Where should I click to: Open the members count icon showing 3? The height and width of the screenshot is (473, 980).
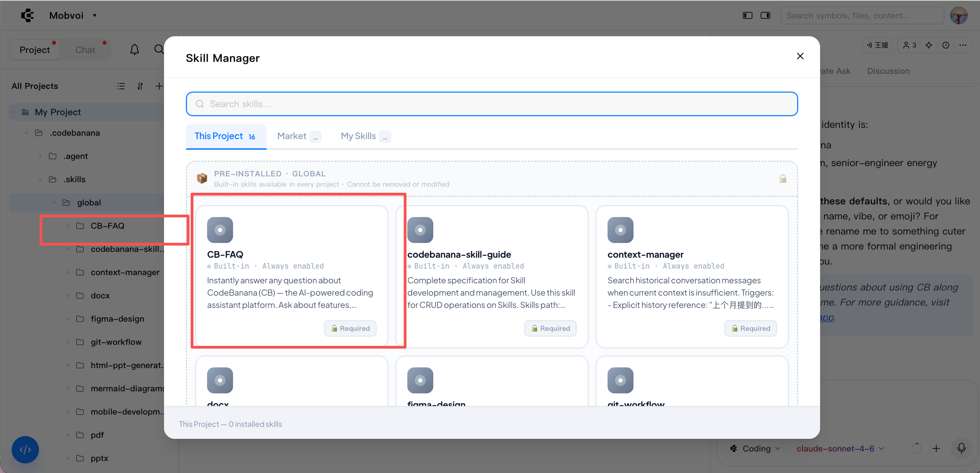point(910,45)
